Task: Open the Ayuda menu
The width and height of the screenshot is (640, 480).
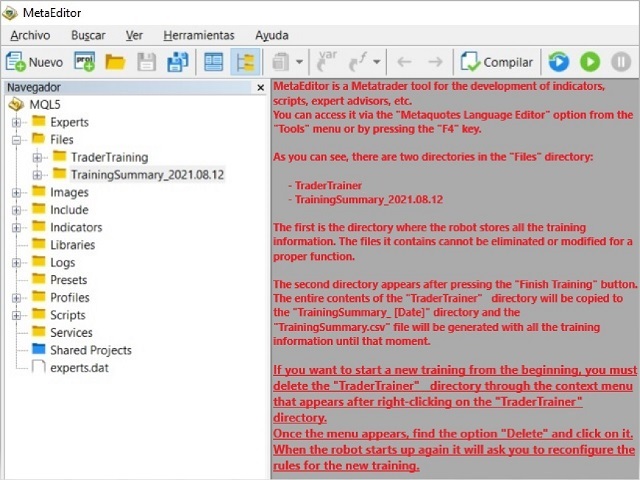Action: (x=272, y=36)
